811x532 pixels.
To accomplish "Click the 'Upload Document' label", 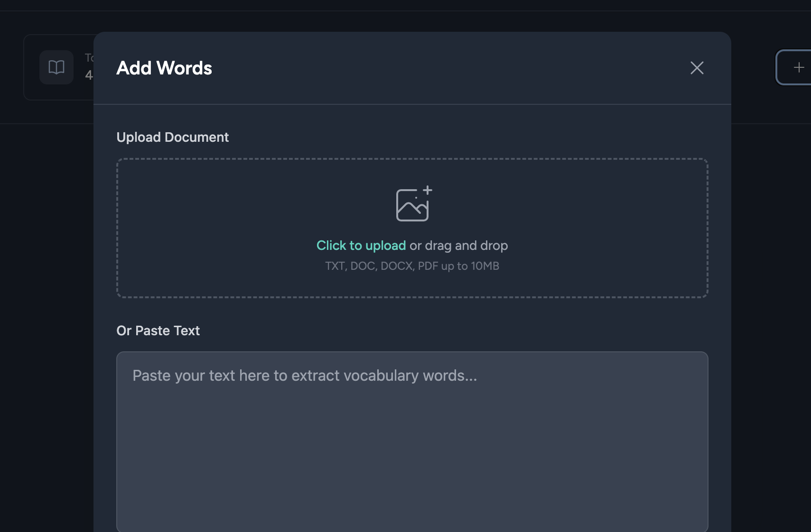I will (x=172, y=138).
